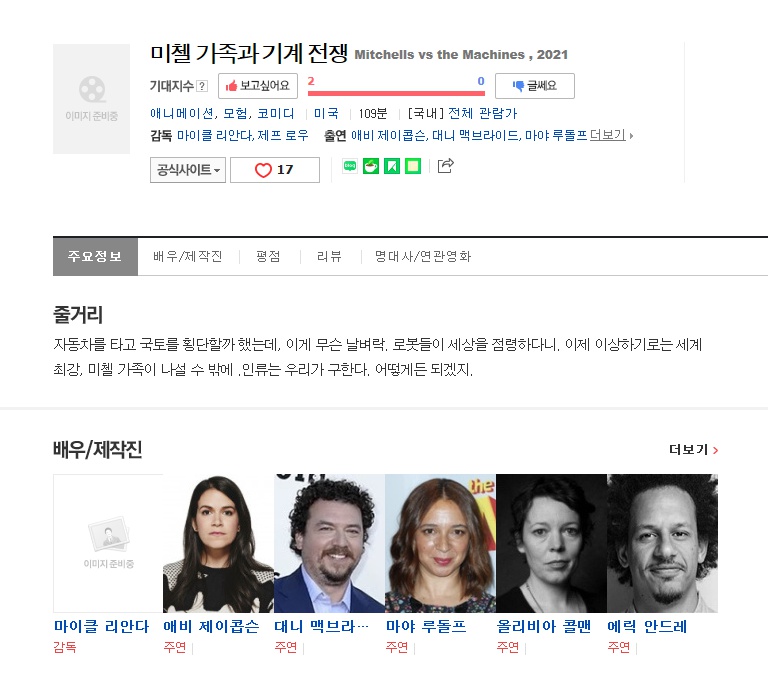Click the red 기대지수 progress bar
This screenshot has height=673, width=768.
click(396, 93)
